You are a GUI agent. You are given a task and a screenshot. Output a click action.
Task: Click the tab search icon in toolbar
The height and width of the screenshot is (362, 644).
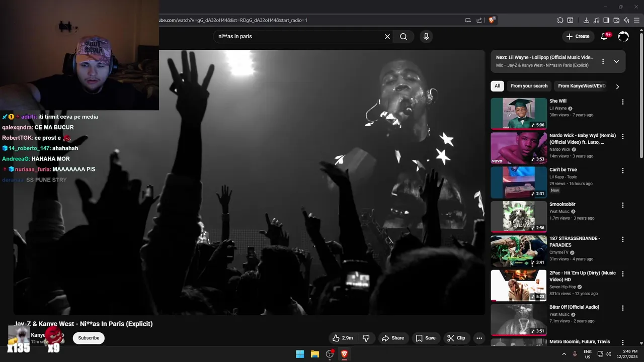[570, 20]
